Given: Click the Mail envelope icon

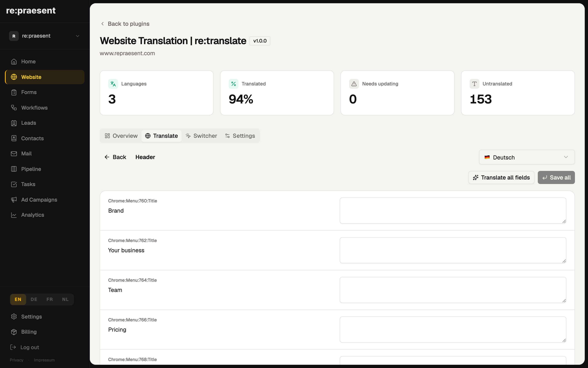Looking at the screenshot, I should click(x=14, y=154).
